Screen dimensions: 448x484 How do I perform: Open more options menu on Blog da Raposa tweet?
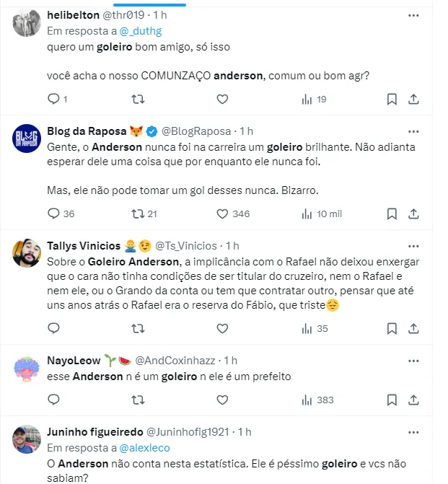coord(413,131)
